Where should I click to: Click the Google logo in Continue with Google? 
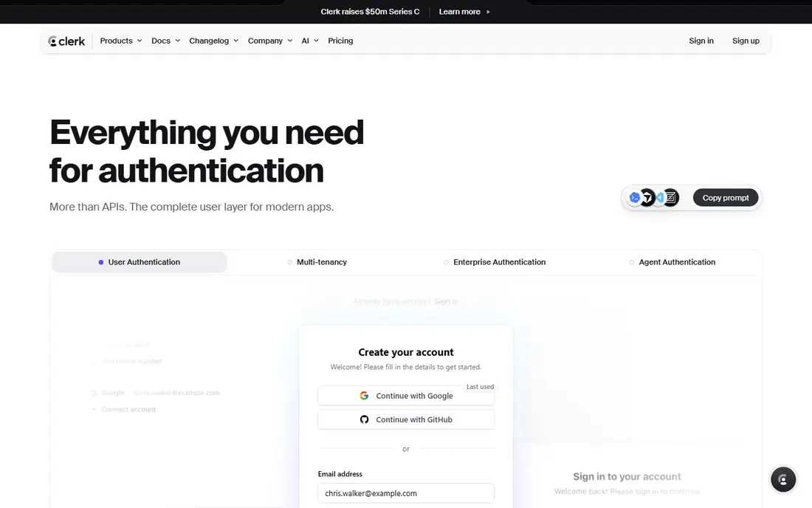tap(364, 396)
